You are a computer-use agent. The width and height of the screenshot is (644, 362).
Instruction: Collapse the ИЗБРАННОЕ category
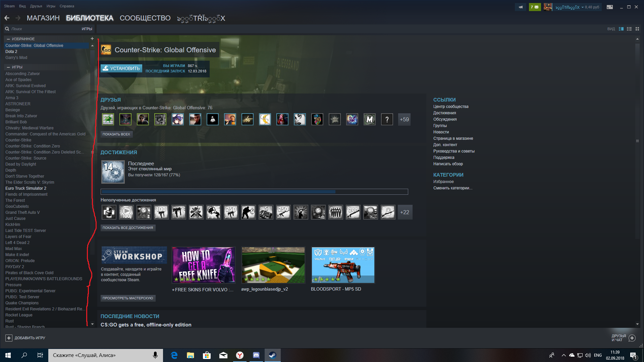point(8,39)
